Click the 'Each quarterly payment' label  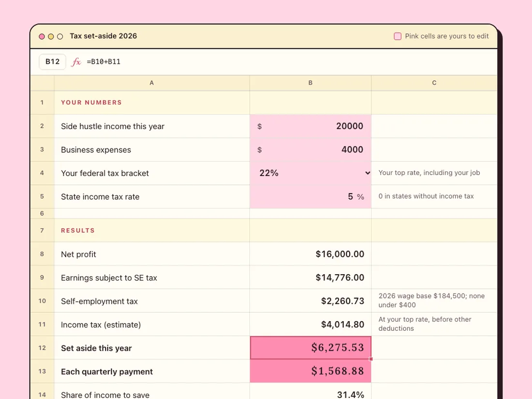[x=107, y=371]
